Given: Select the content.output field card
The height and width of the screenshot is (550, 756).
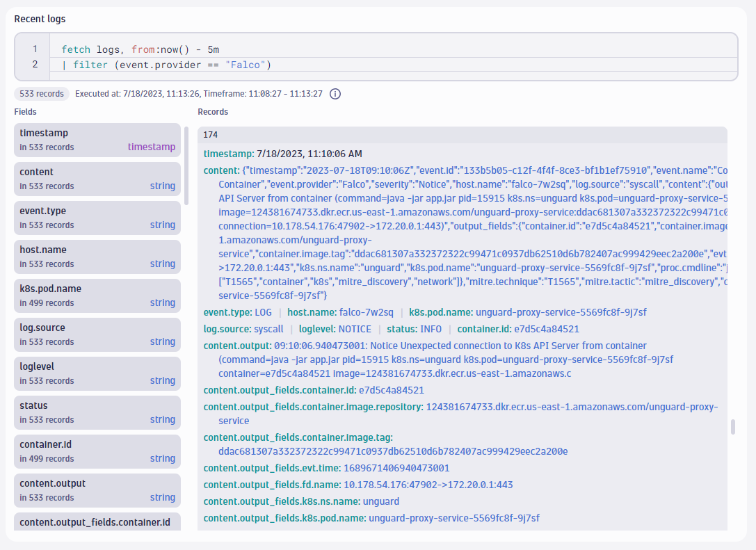Looking at the screenshot, I should (x=97, y=490).
